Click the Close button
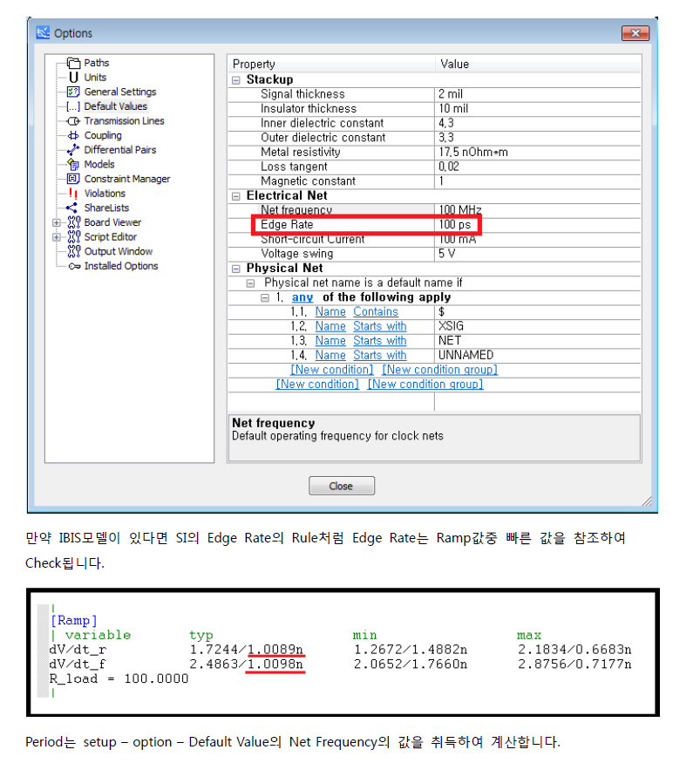Viewport: 700px width, 770px height. [341, 486]
